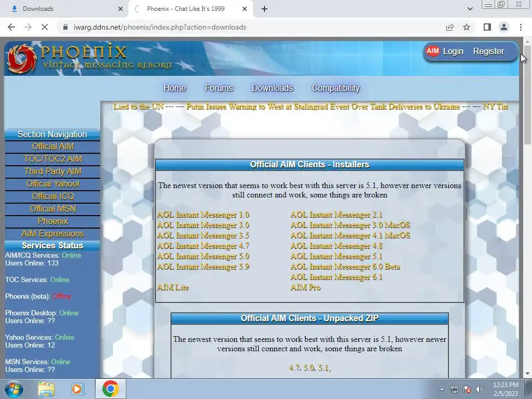Select Official ICQ section
The image size is (532, 399).
coord(52,196)
